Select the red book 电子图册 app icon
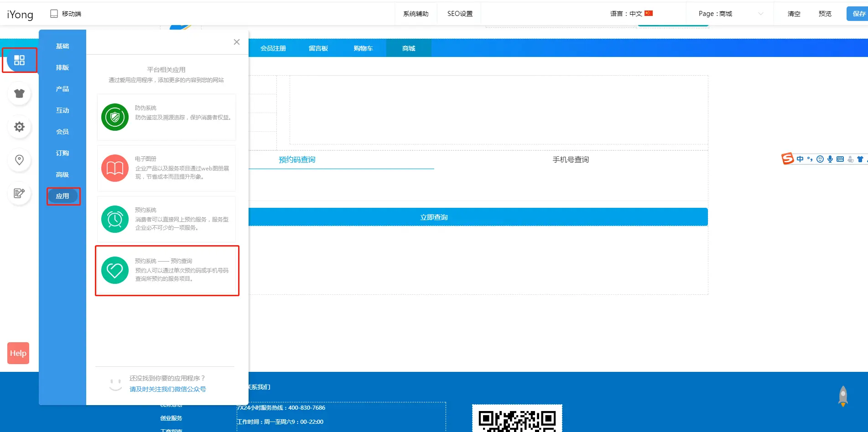This screenshot has height=432, width=868. 115,168
